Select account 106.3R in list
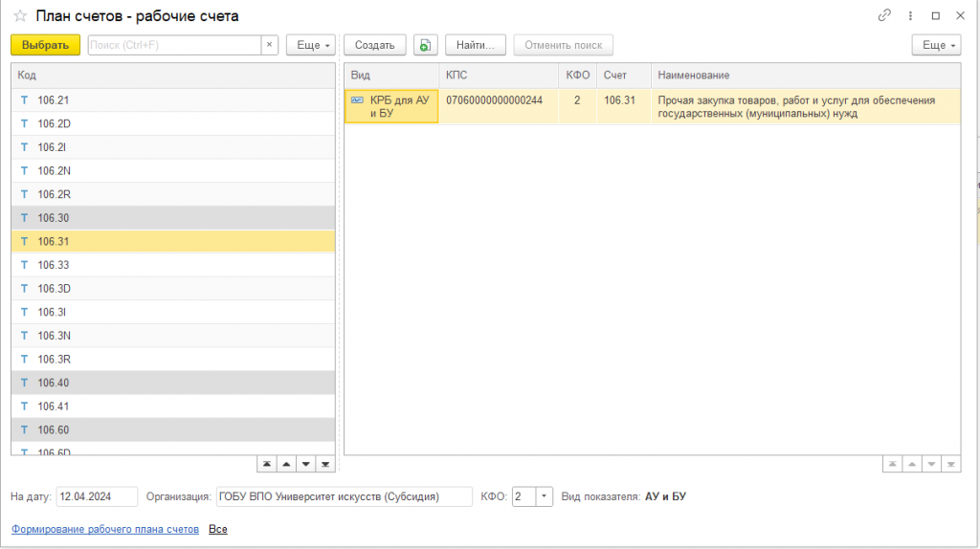980x549 pixels. [173, 359]
